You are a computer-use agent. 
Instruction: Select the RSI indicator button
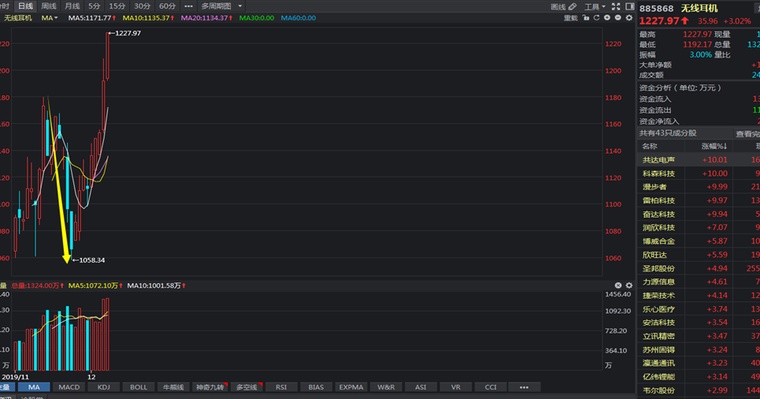pos(281,387)
